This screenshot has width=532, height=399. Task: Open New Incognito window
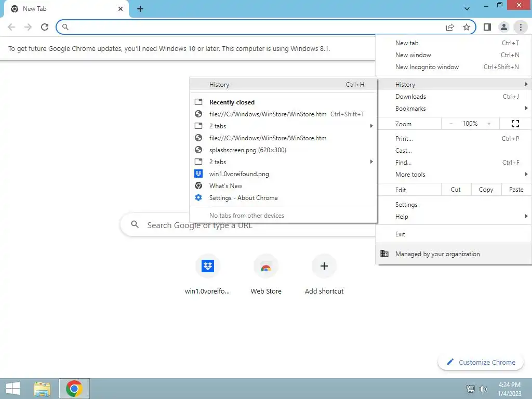click(454, 67)
